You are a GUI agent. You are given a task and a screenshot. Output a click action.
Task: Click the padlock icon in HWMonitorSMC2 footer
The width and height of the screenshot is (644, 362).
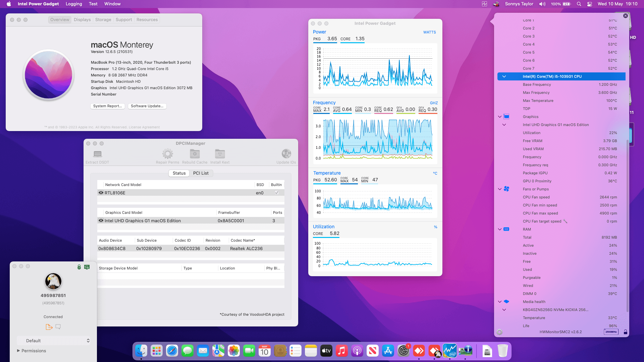[x=625, y=332]
